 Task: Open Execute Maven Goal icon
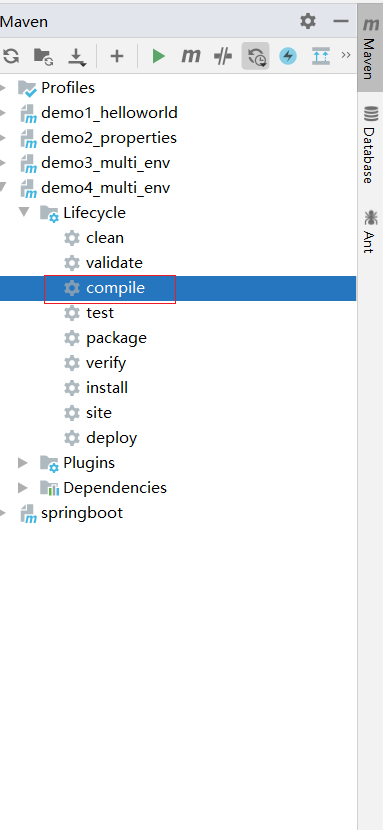point(191,56)
